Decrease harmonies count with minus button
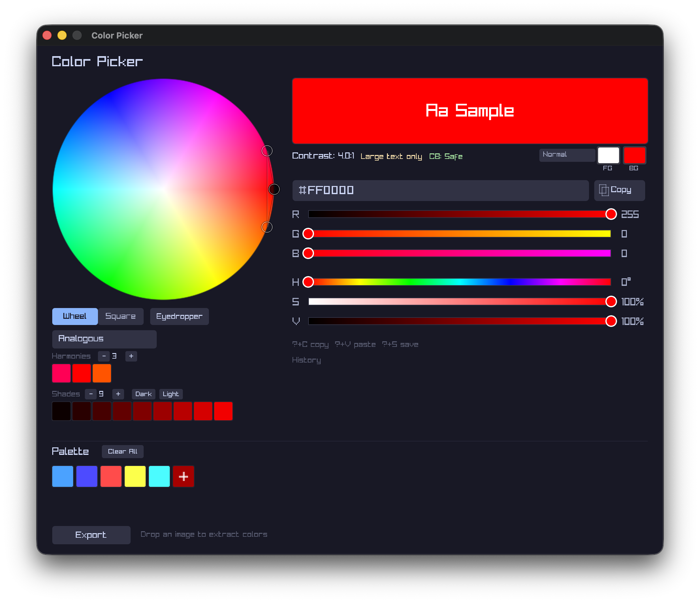The height and width of the screenshot is (603, 700). click(104, 356)
